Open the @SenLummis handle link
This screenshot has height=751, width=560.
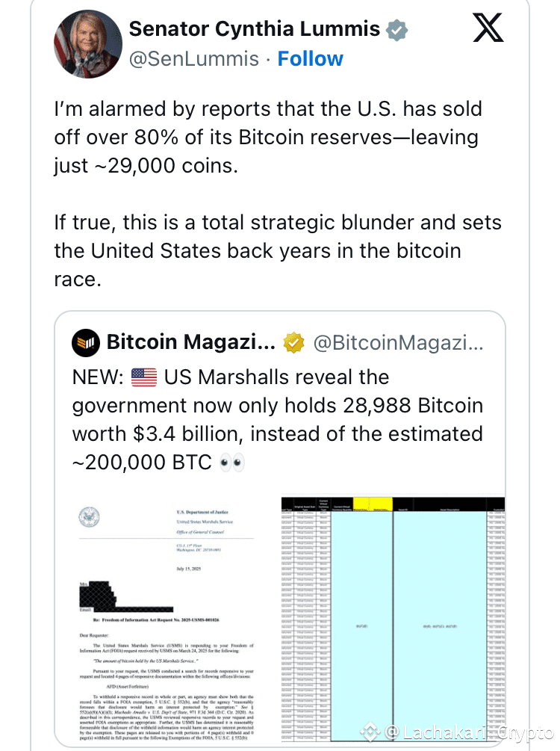(x=194, y=59)
